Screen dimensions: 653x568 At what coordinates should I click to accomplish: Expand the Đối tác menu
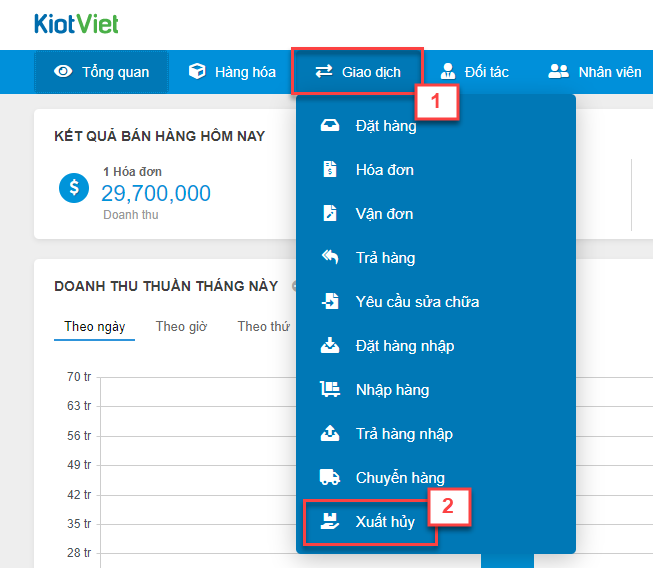[x=475, y=72]
